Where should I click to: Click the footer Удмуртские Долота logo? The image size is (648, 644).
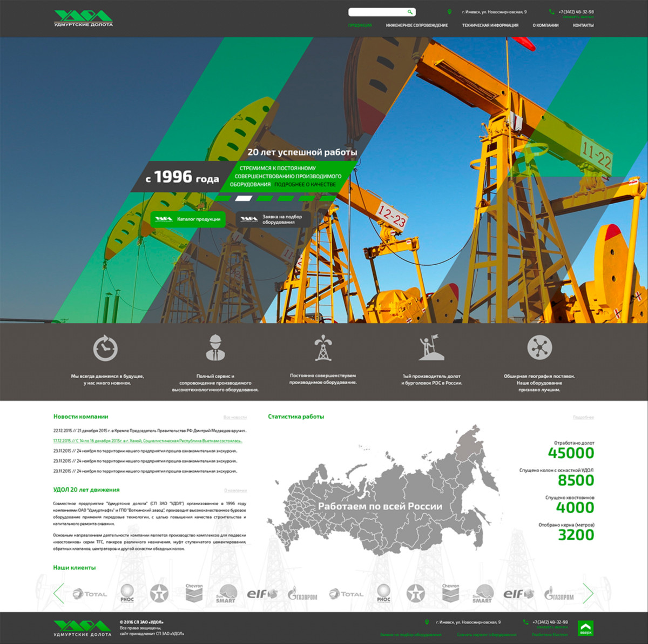tap(83, 628)
